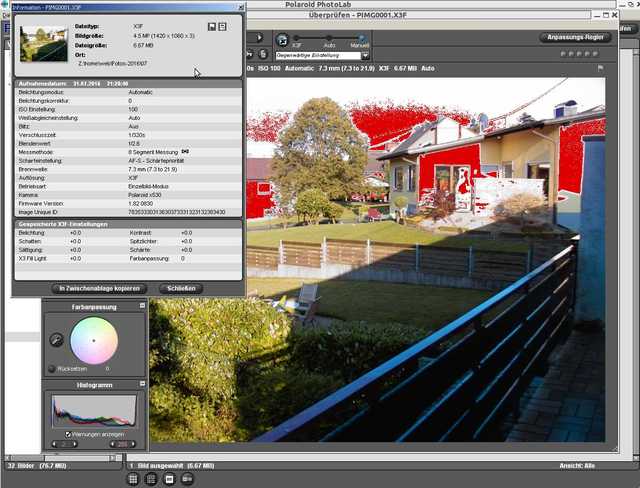Select single image view mode icon
Screen dimensions: 640x488
(x=169, y=479)
